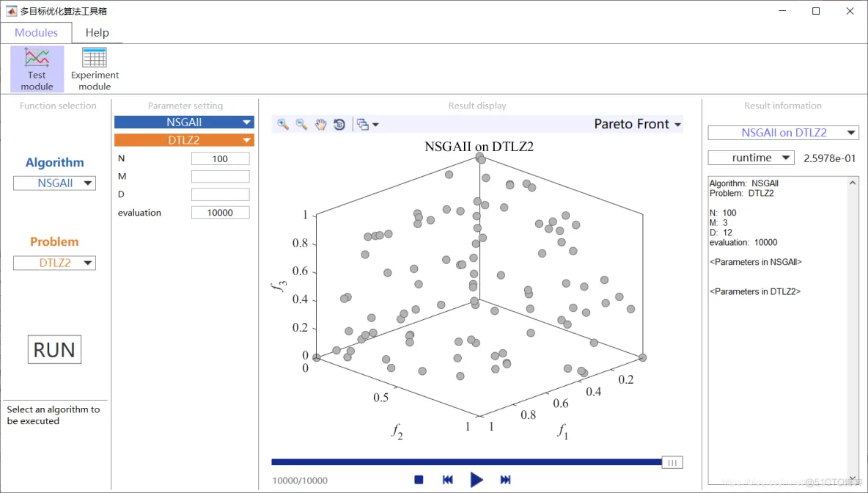Open the Algorithm dropdown showing NSGAII
The image size is (868, 493).
pos(54,183)
